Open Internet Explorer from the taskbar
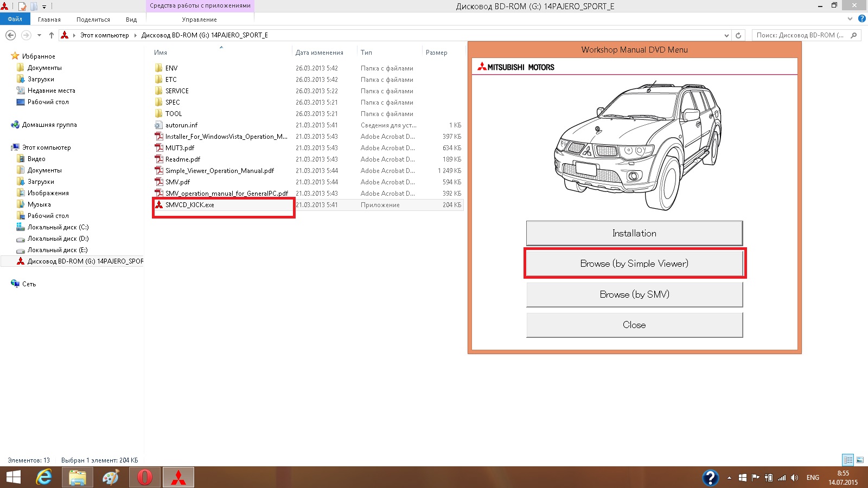Viewport: 868px width, 488px height. click(44, 477)
